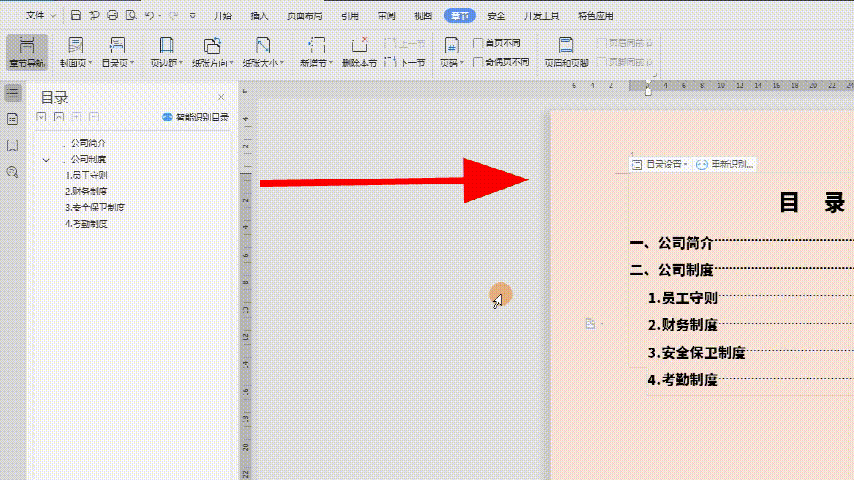Click the 新增节 (new section) icon

(x=316, y=45)
